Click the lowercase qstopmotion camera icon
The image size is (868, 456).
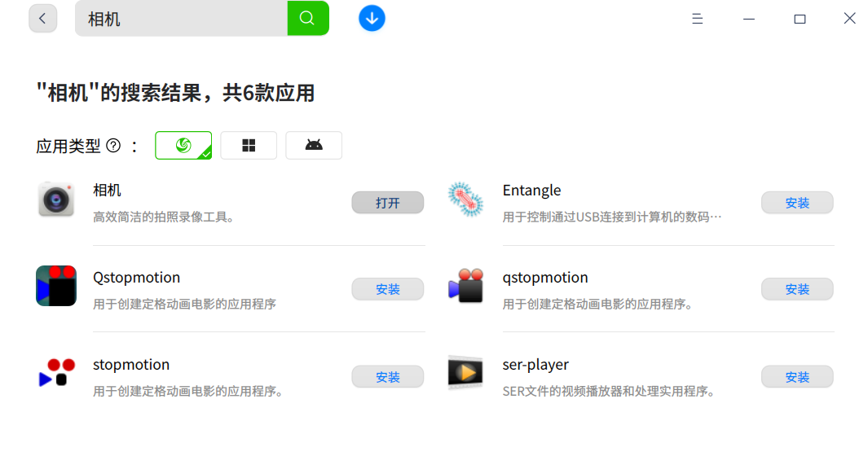point(465,286)
